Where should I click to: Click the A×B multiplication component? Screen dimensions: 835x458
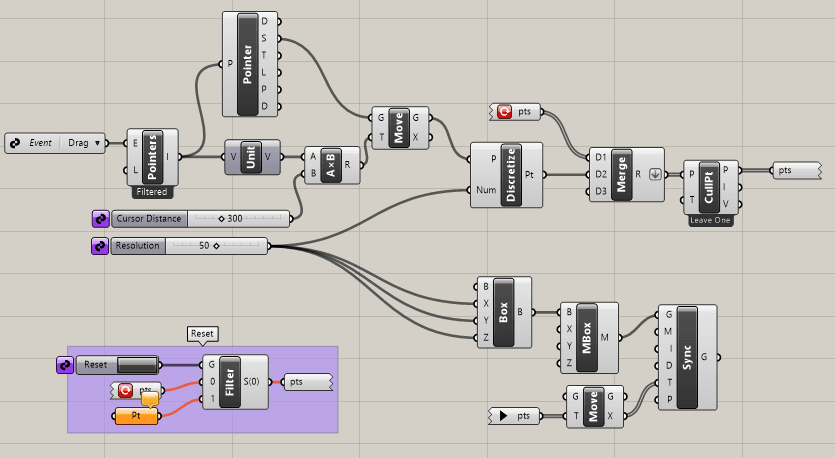(x=329, y=164)
